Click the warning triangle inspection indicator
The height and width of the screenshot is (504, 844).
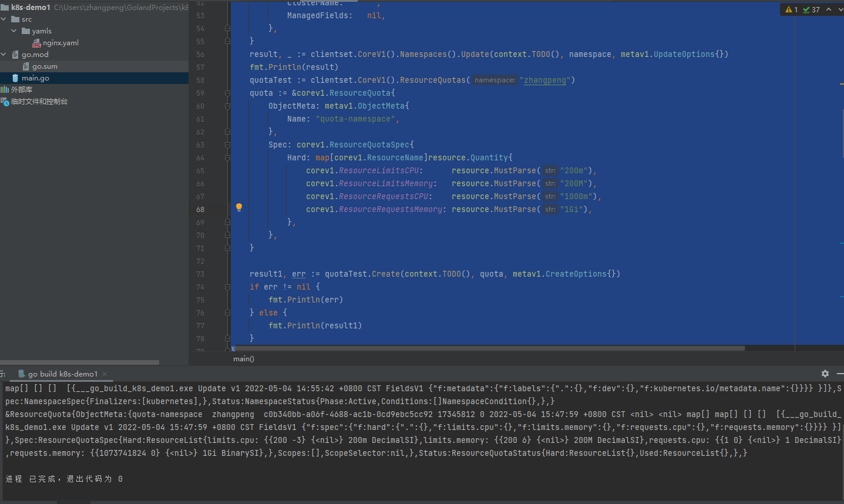coord(789,9)
